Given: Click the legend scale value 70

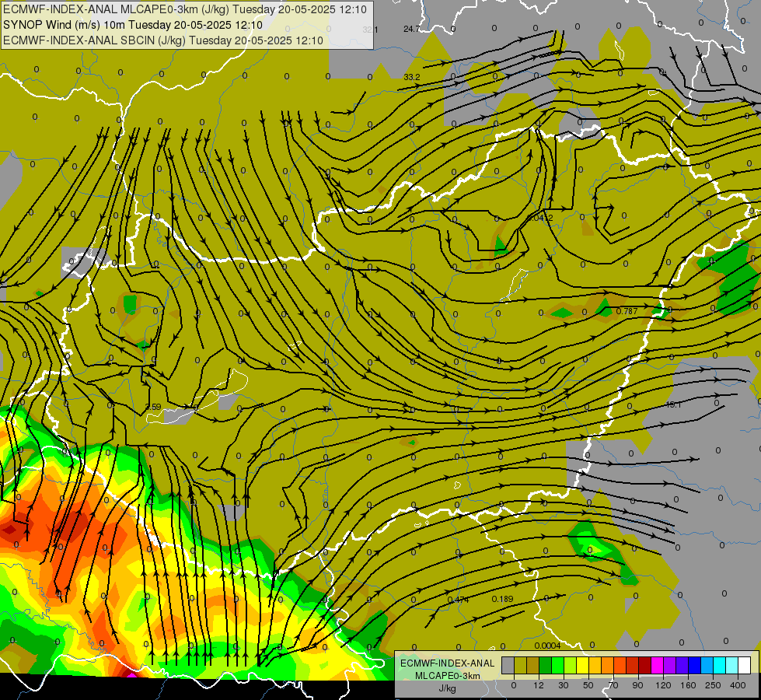Looking at the screenshot, I should pyautogui.click(x=613, y=685).
